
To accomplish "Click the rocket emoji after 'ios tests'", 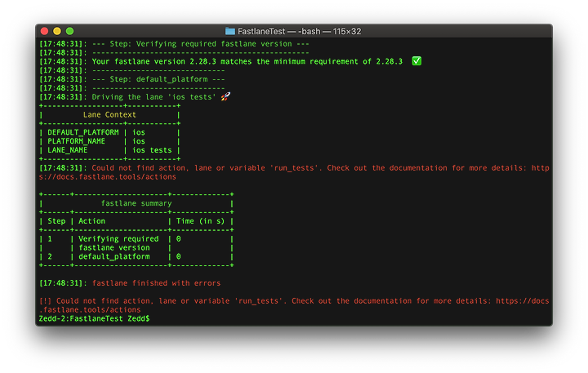I will click(x=225, y=96).
